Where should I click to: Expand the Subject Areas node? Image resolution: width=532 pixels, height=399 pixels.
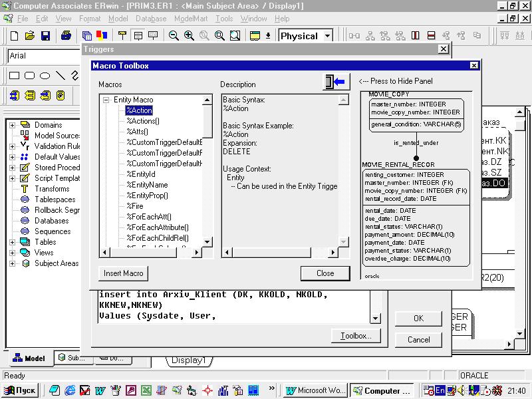(x=12, y=263)
